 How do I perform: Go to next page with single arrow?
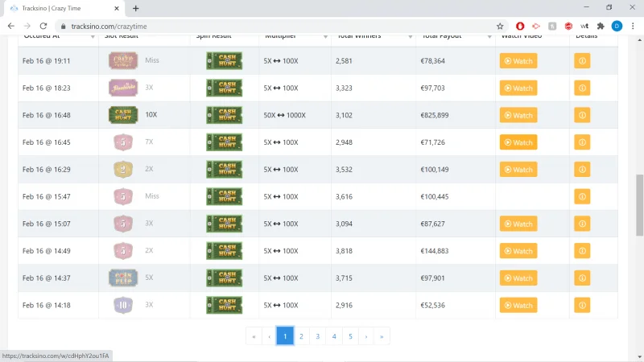(366, 336)
